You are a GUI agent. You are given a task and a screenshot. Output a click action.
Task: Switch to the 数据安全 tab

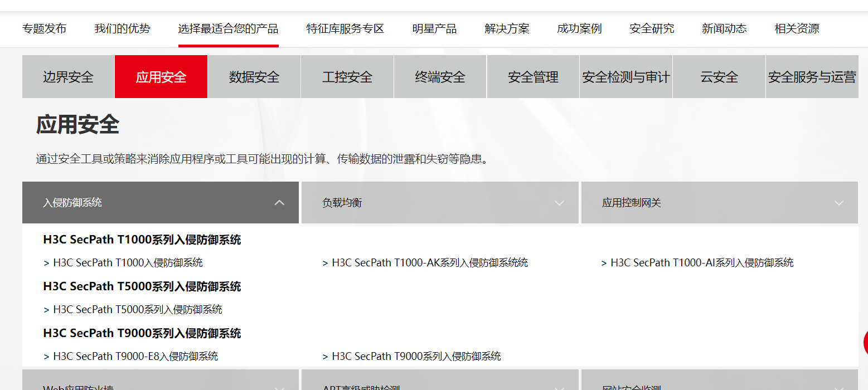click(254, 77)
